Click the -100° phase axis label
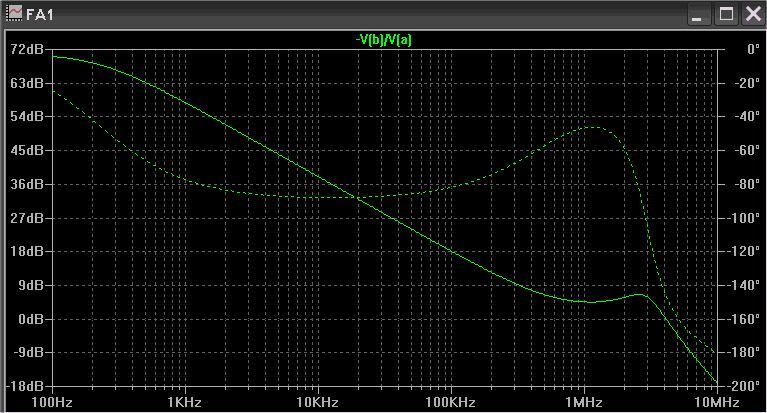Image resolution: width=767 pixels, height=413 pixels. 744,218
